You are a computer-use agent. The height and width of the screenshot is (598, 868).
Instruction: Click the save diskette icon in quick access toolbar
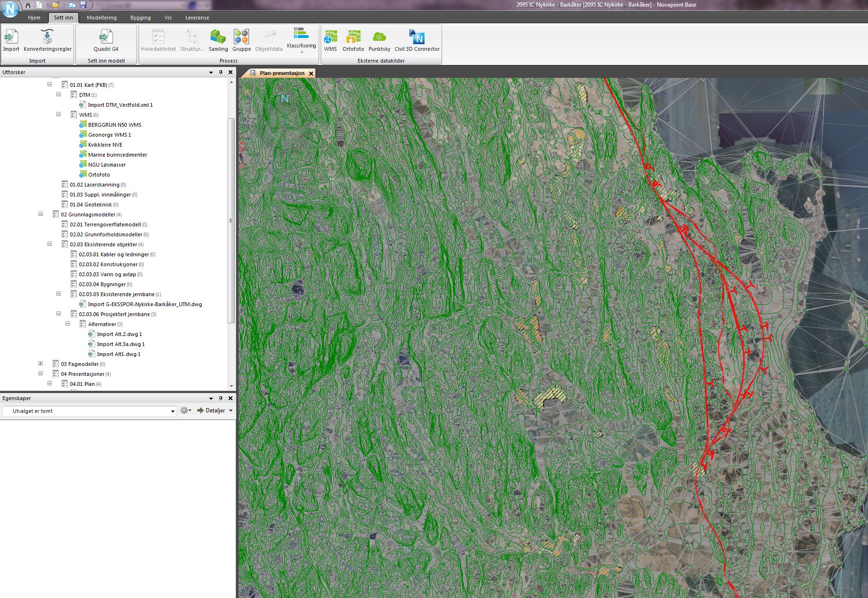pos(83,5)
